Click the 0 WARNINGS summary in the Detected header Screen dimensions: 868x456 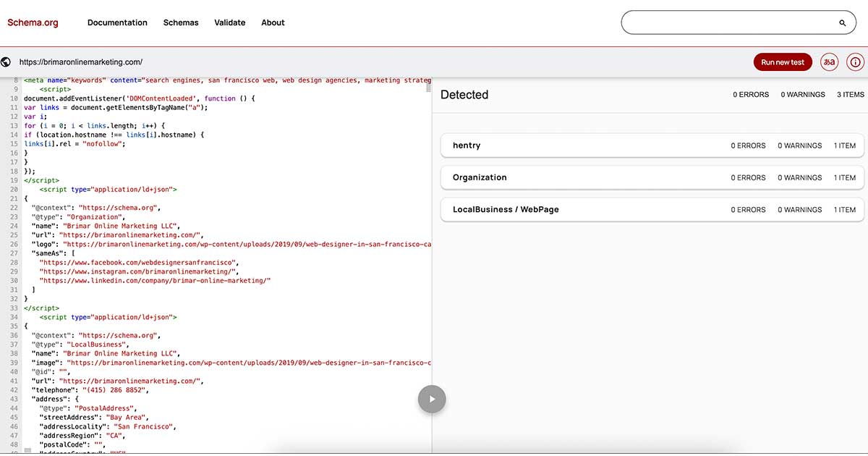point(803,95)
